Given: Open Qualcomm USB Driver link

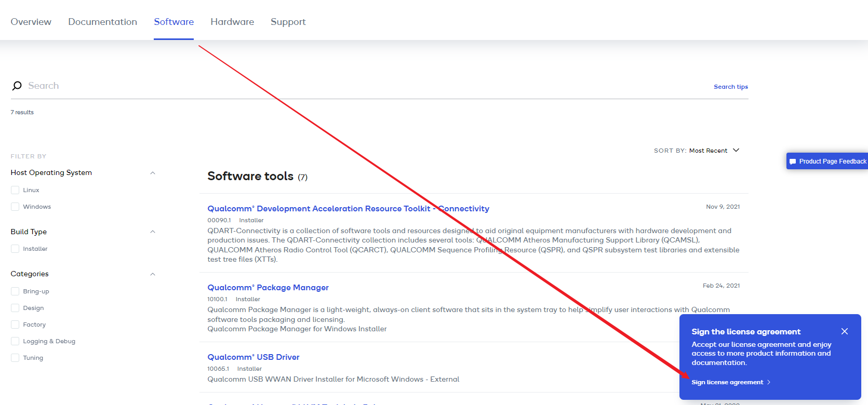Looking at the screenshot, I should point(253,357).
